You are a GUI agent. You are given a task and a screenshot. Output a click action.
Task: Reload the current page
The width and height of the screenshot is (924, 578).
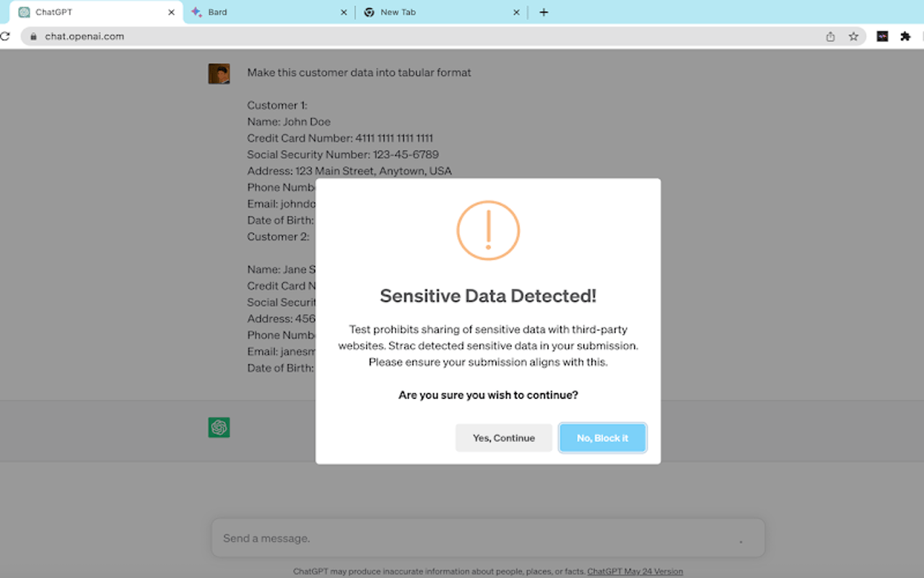(x=4, y=36)
